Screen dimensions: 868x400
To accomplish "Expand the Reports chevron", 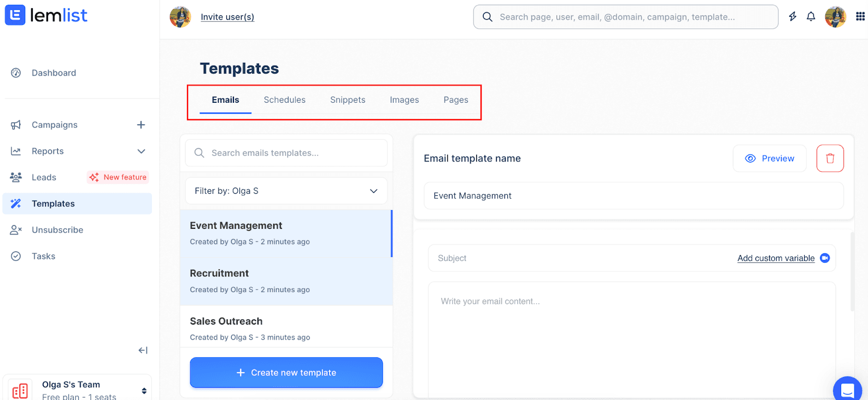I will click(141, 151).
